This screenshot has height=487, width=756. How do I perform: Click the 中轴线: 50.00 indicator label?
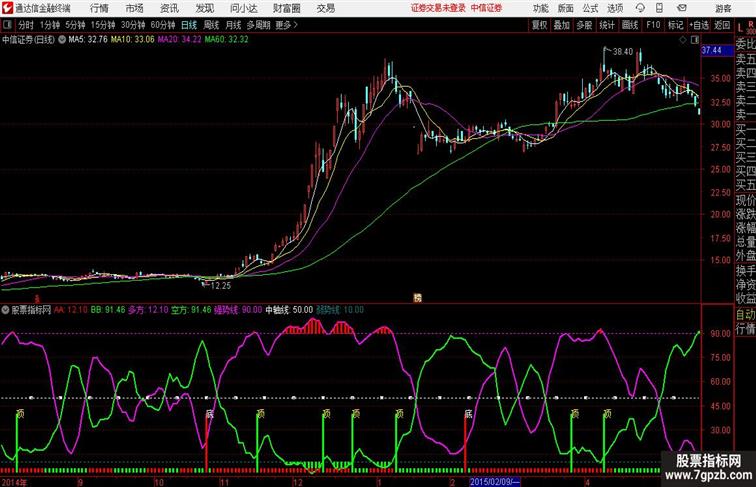pos(289,310)
